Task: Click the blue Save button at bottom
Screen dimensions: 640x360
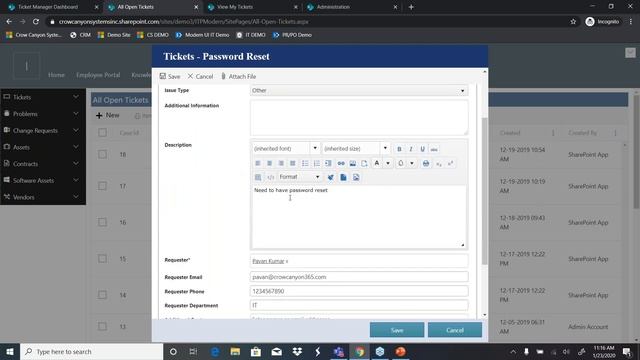Action: coord(397,330)
